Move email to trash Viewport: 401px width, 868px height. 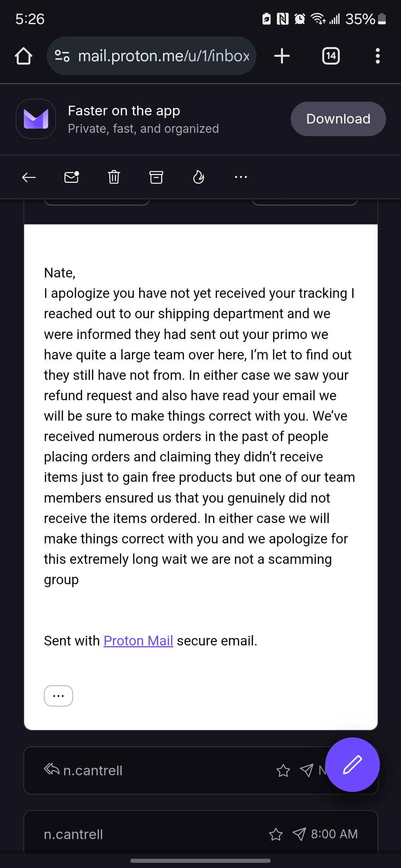(x=114, y=177)
